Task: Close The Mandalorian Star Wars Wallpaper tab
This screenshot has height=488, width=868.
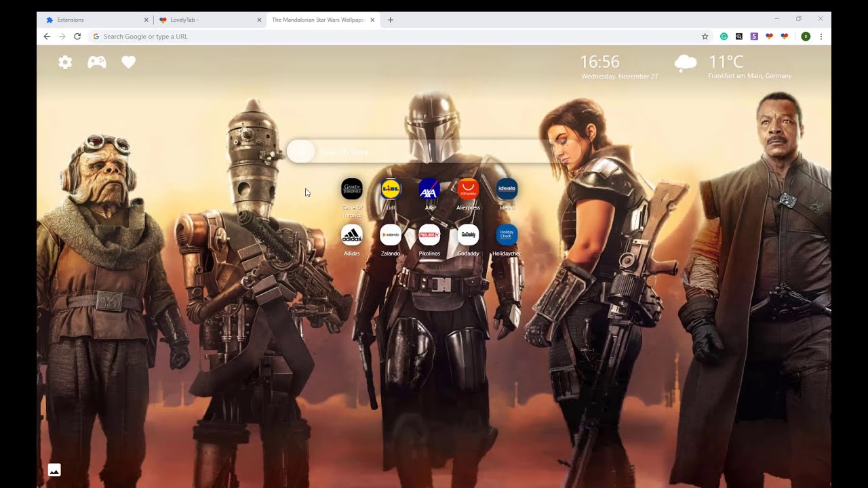Action: 372,20
